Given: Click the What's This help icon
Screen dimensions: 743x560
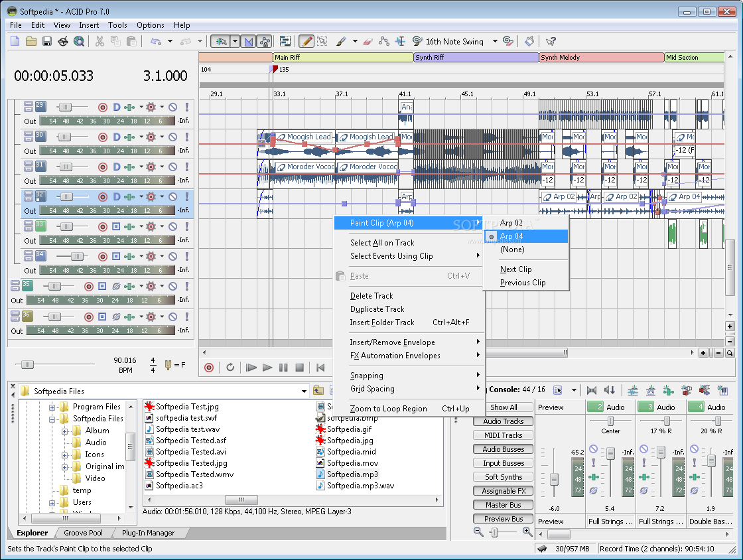Looking at the screenshot, I should pos(550,41).
